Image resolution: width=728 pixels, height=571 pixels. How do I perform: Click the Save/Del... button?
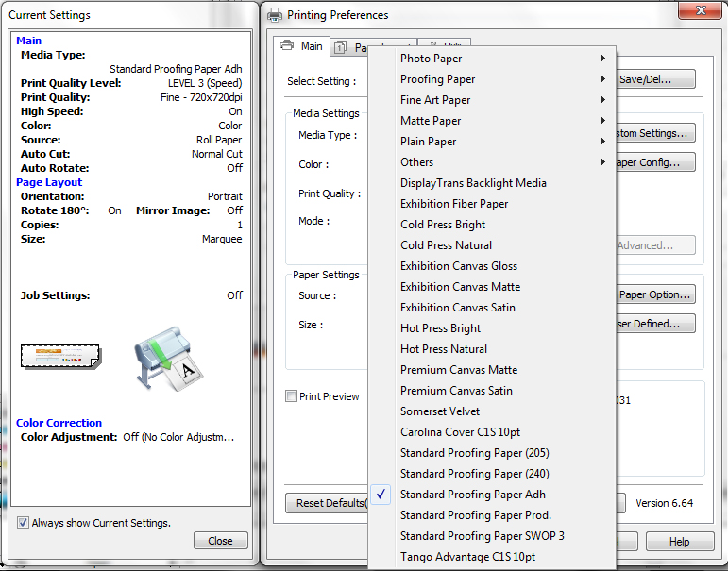pos(655,79)
